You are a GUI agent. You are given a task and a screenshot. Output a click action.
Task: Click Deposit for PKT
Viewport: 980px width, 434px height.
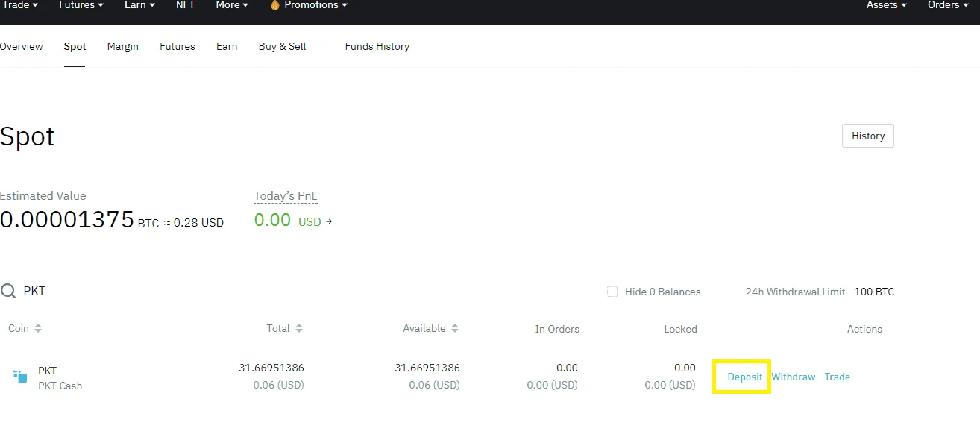(x=745, y=377)
